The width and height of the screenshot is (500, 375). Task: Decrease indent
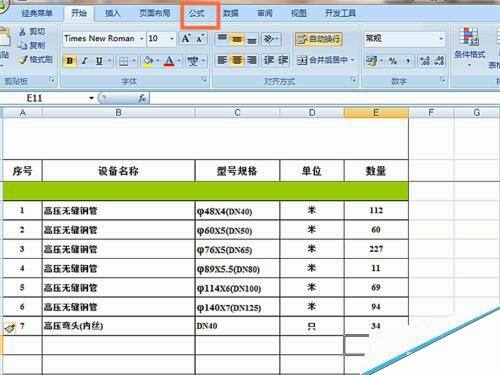[269, 60]
